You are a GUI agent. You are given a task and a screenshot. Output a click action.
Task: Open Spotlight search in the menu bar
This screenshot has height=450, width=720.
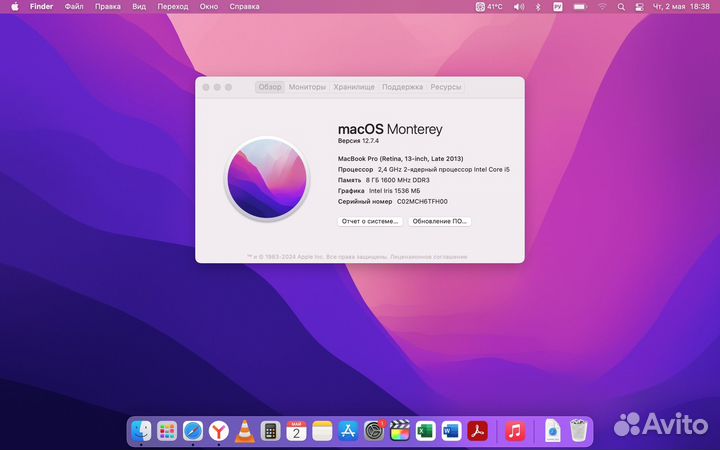coord(621,6)
